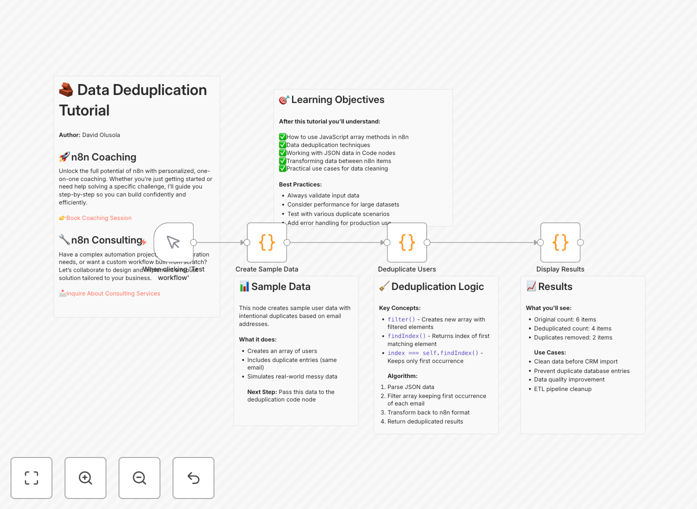Click the 'findIndex()' code snippet text
697x509 pixels.
tap(406, 336)
